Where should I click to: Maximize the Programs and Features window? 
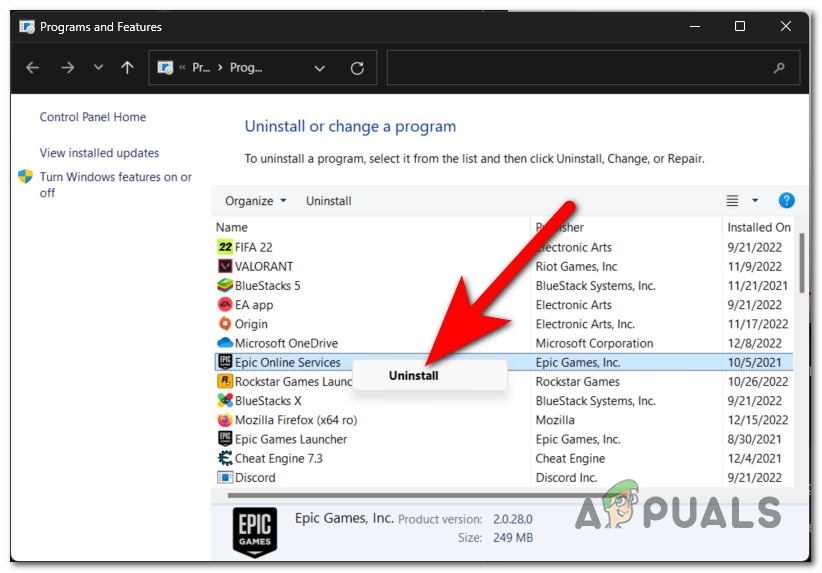pos(740,26)
